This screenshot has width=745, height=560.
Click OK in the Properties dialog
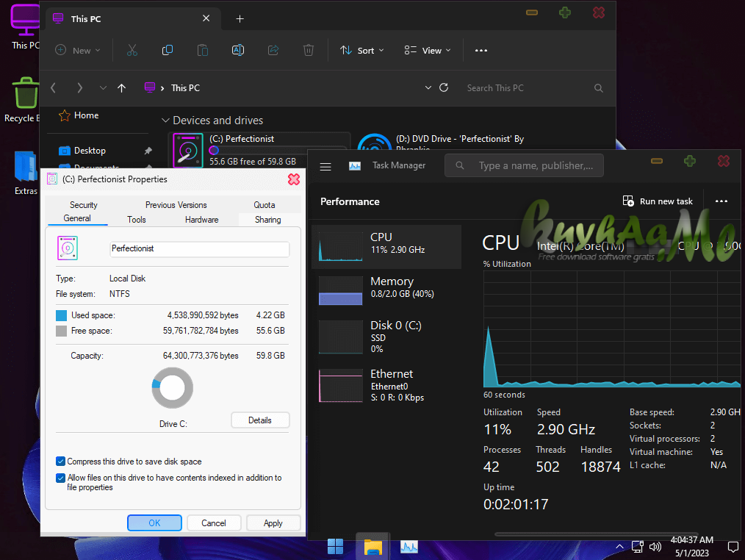click(154, 523)
